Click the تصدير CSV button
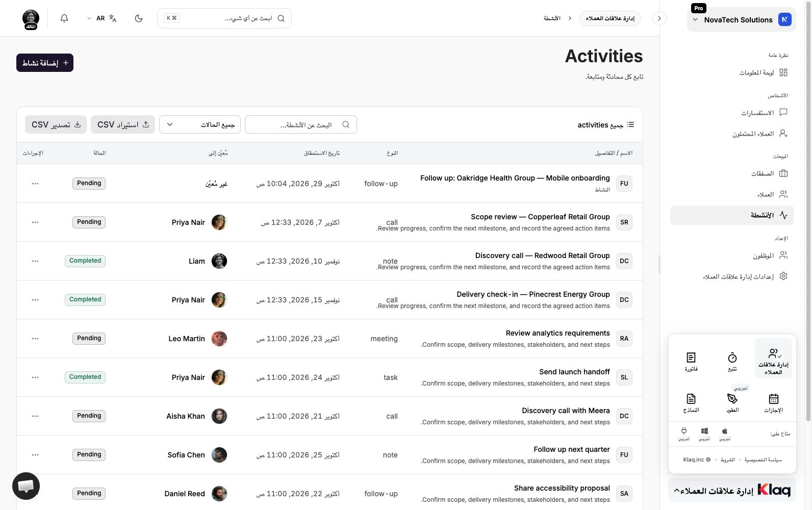The image size is (812, 510). pyautogui.click(x=56, y=124)
